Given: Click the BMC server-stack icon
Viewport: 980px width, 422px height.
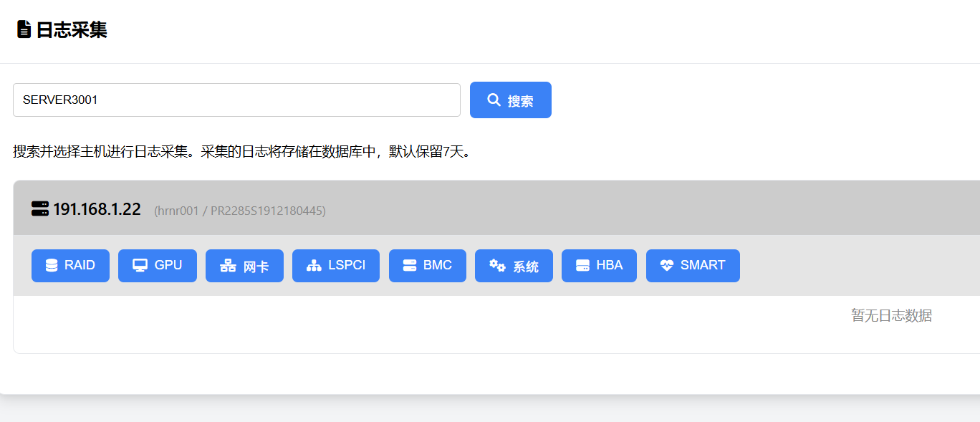Looking at the screenshot, I should tap(408, 265).
